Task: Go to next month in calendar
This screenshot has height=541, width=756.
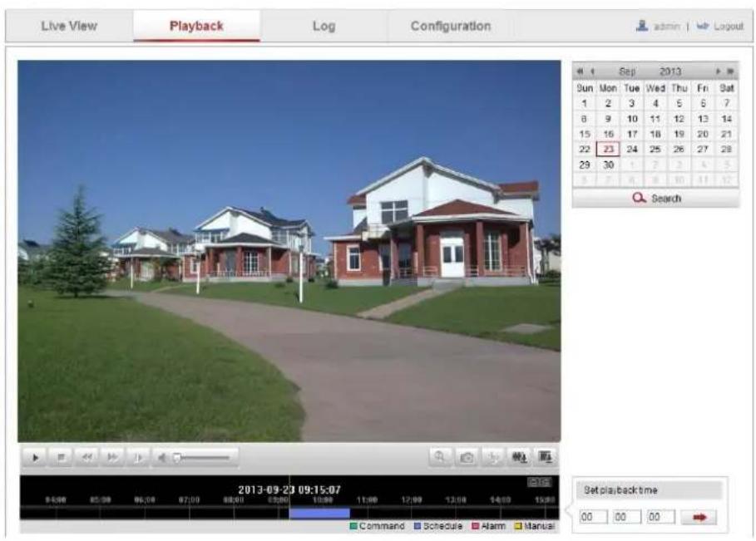Action: [x=718, y=71]
